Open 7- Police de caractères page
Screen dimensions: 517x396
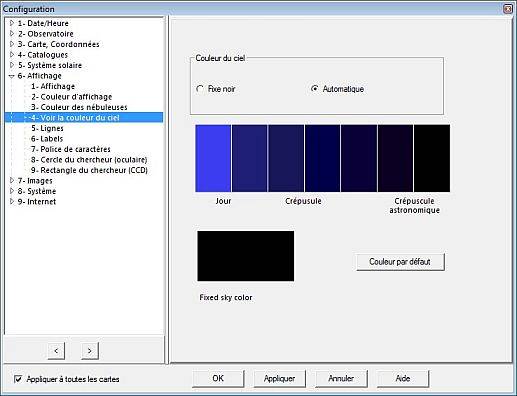[x=71, y=149]
